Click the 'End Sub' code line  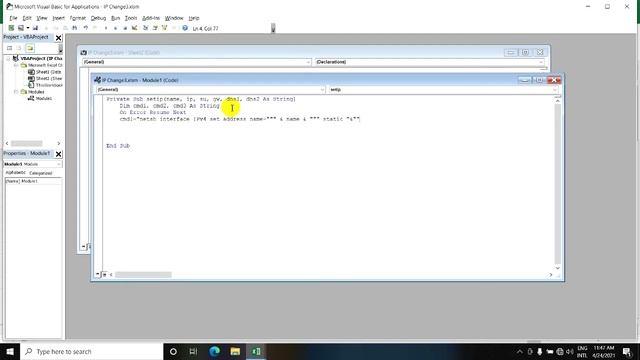point(118,146)
